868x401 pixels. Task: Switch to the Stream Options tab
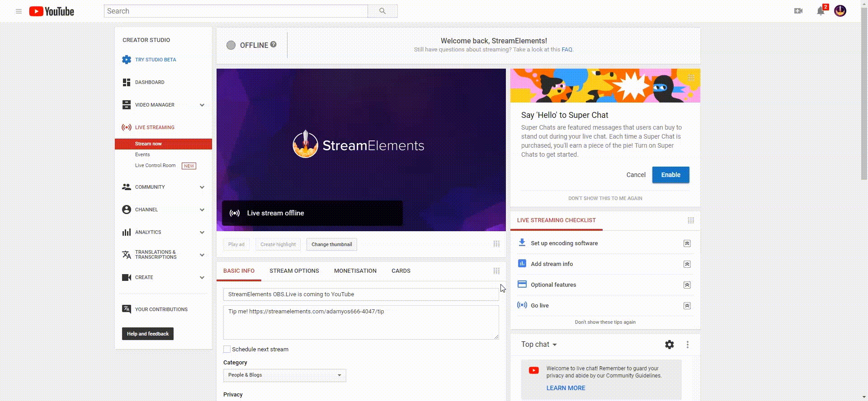click(294, 271)
